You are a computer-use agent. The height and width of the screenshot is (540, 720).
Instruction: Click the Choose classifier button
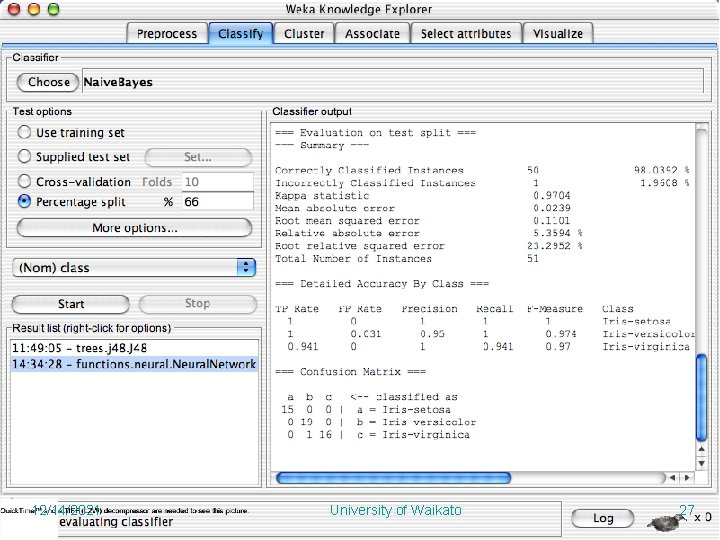(48, 82)
